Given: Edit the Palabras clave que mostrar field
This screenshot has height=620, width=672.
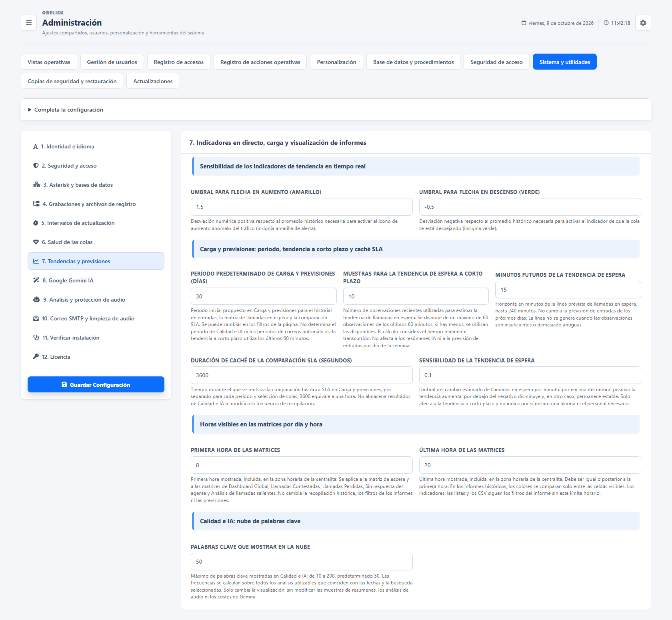Looking at the screenshot, I should click(302, 562).
